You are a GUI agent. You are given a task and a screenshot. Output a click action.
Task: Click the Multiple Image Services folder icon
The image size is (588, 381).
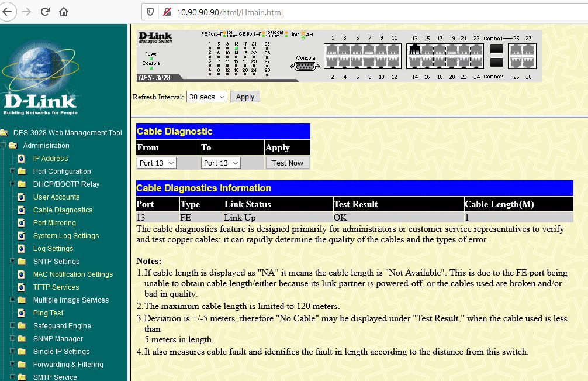point(22,300)
